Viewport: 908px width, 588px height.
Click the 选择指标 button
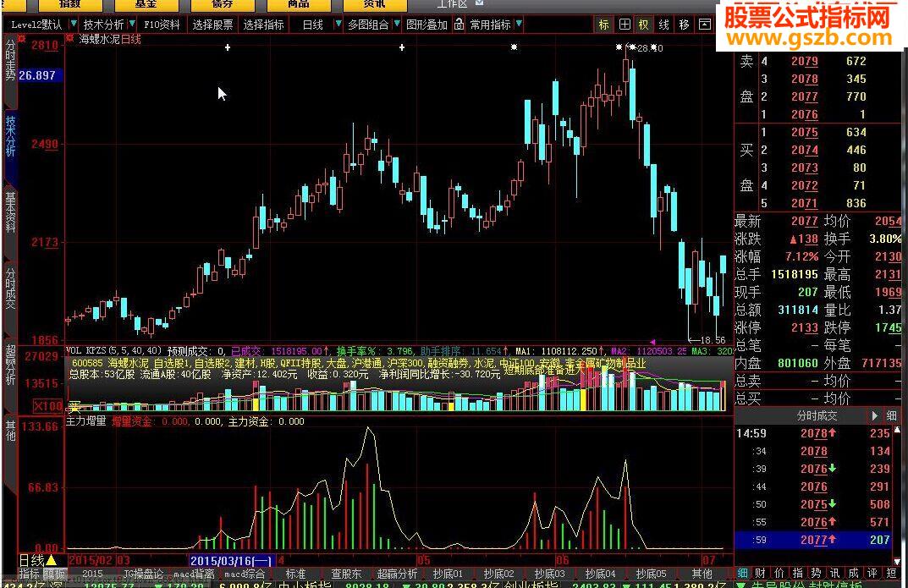pos(263,25)
